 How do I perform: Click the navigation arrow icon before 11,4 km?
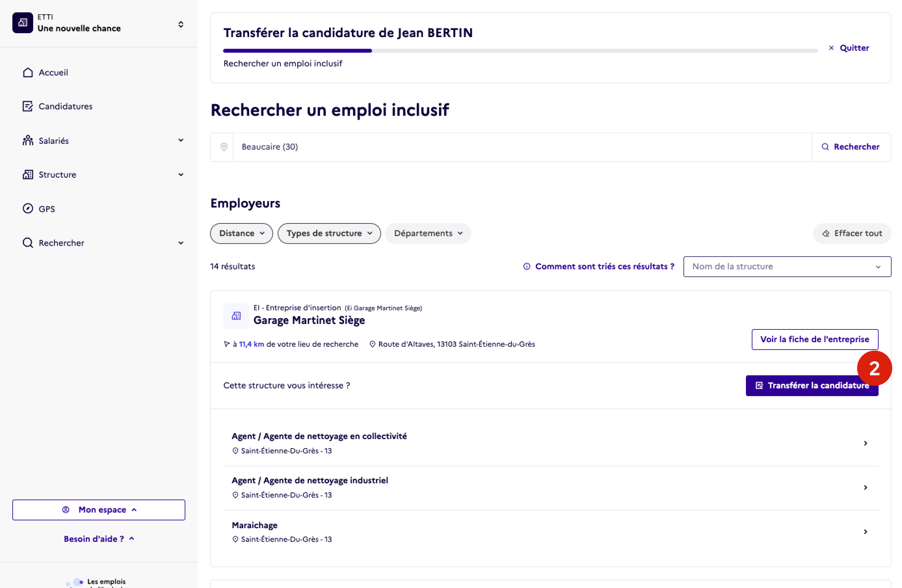(x=227, y=344)
